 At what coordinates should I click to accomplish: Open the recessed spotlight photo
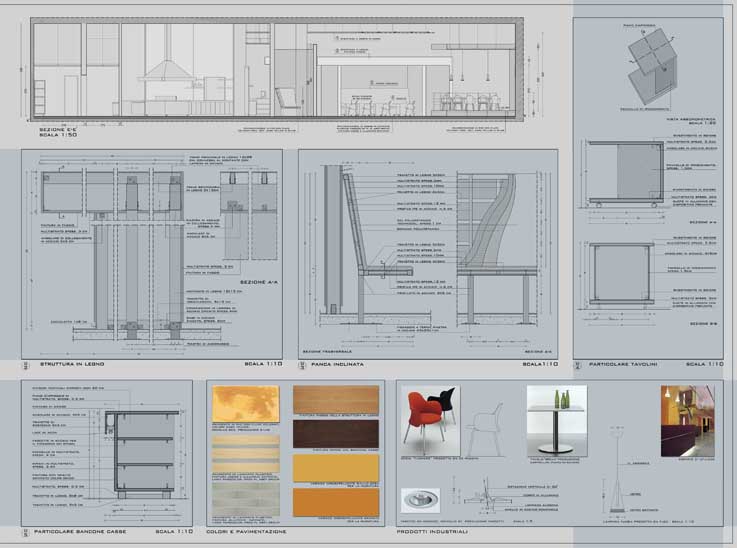(x=421, y=501)
